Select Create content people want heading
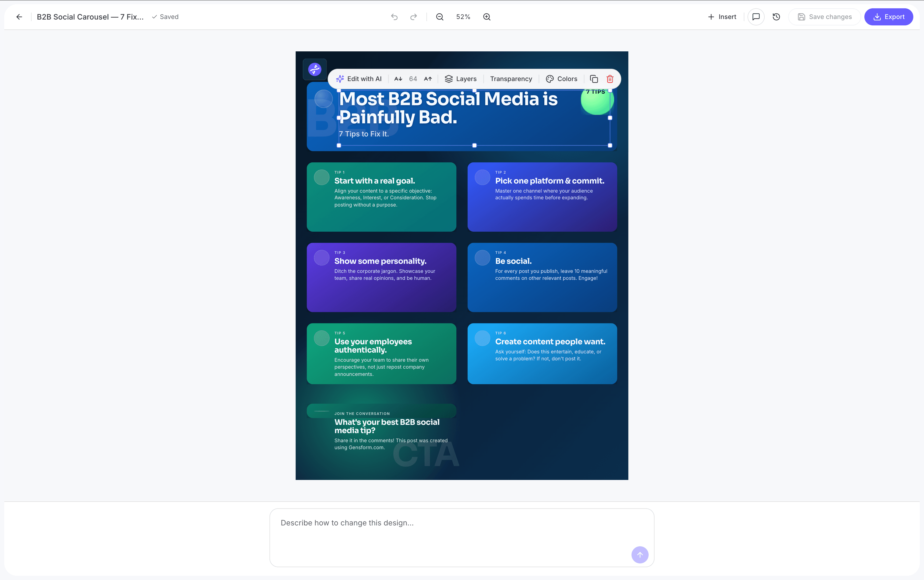924x580 pixels. tap(550, 342)
